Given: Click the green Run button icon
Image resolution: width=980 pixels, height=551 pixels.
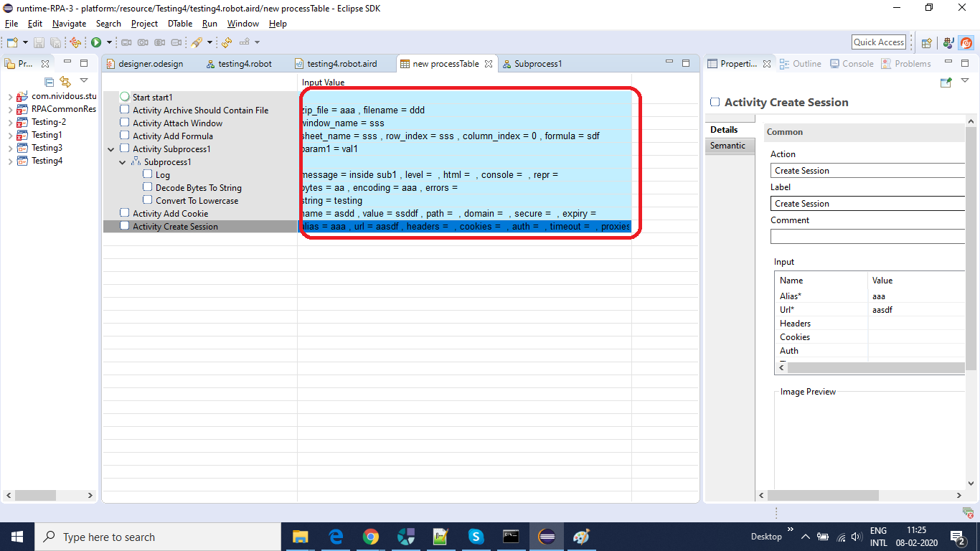Looking at the screenshot, I should pyautogui.click(x=96, y=43).
